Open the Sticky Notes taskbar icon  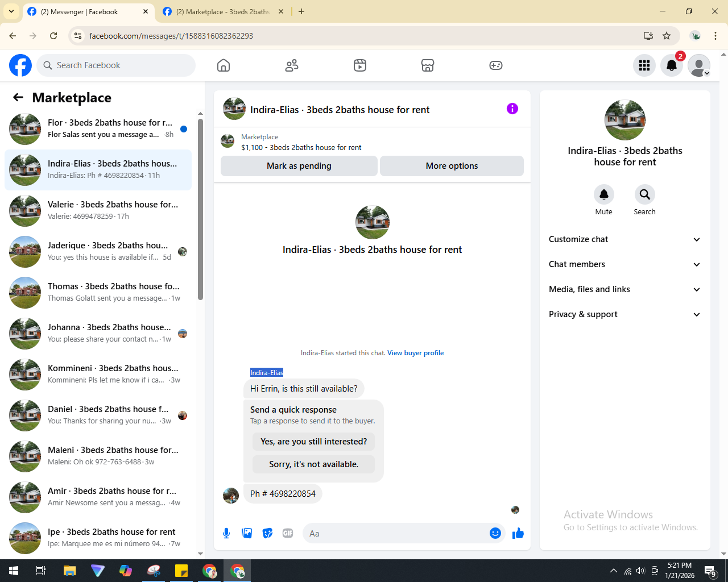(181, 571)
